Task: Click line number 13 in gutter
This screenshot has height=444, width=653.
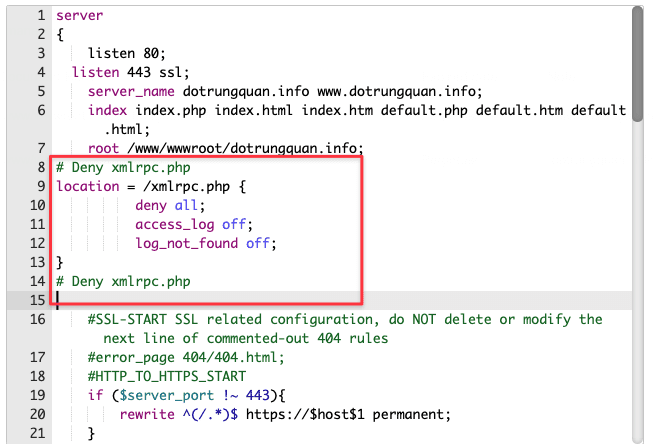Action: coord(37,262)
